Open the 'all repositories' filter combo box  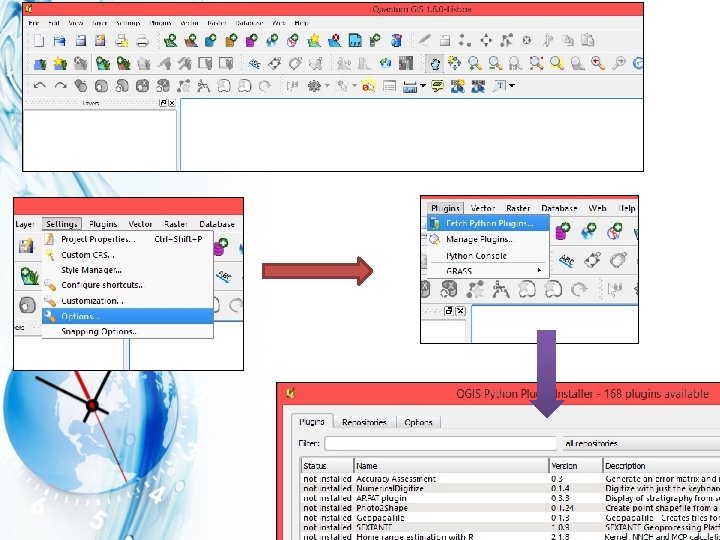tap(641, 444)
